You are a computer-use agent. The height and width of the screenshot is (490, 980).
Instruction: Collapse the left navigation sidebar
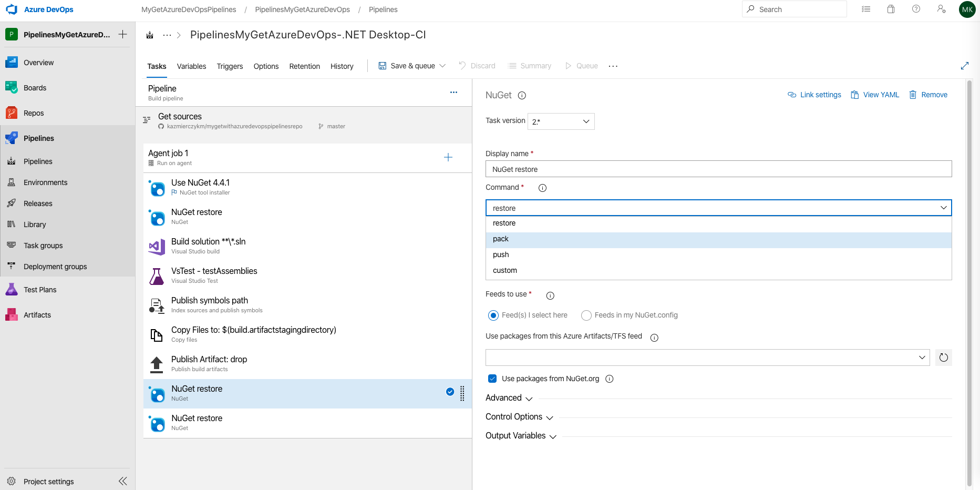123,481
